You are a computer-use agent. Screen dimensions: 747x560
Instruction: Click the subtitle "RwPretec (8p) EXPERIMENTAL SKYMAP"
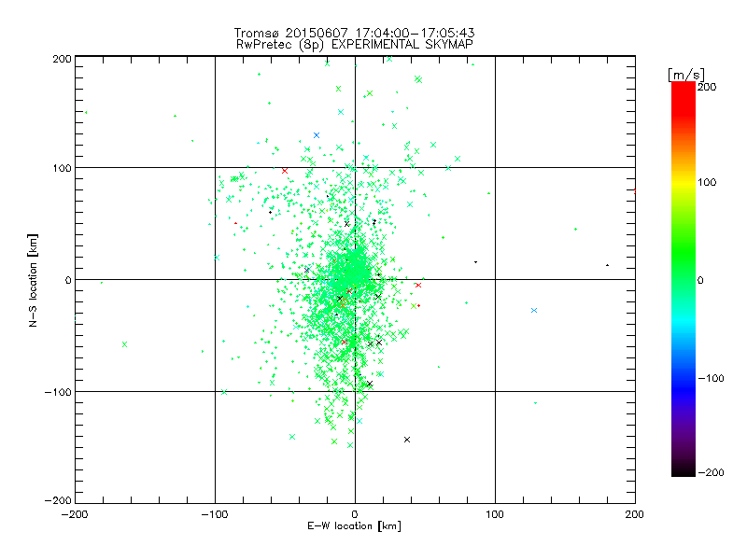(355, 45)
